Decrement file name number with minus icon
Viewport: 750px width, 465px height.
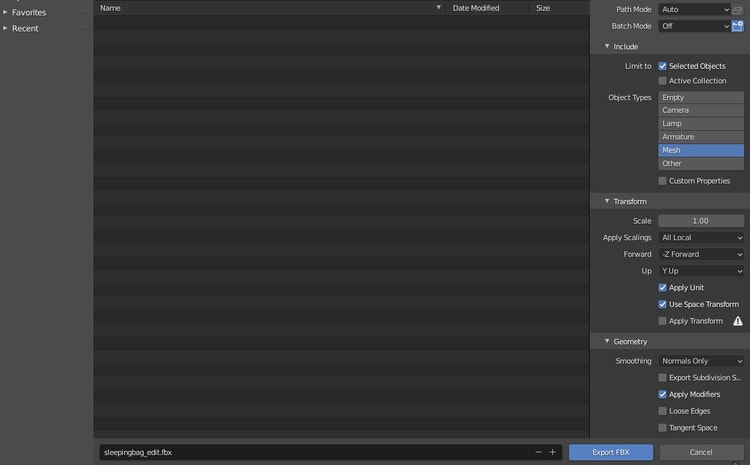539,452
